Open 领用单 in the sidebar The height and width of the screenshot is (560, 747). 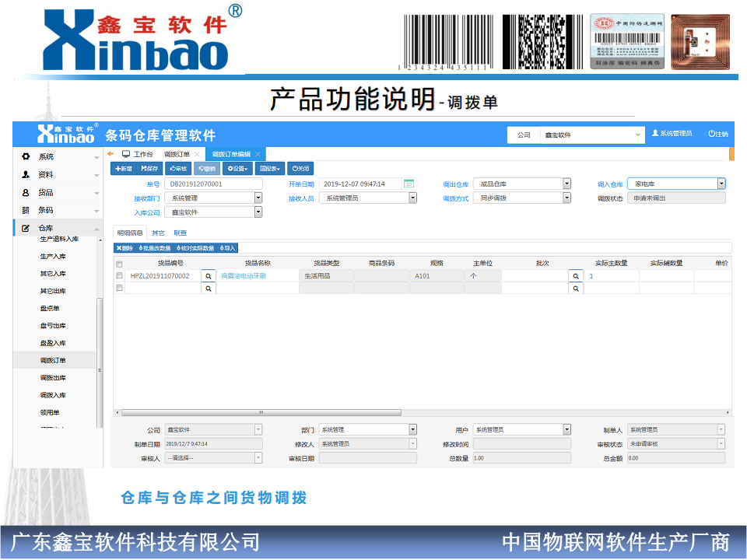(x=50, y=412)
